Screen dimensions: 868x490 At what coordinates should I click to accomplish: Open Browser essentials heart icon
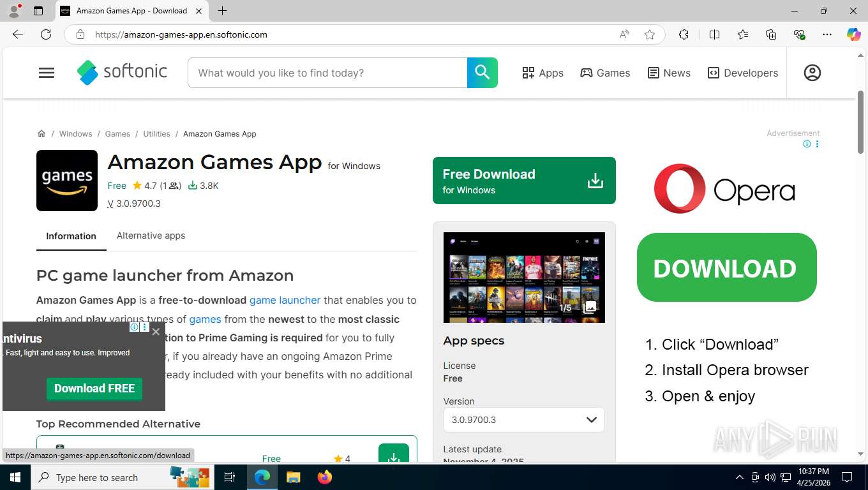point(799,34)
